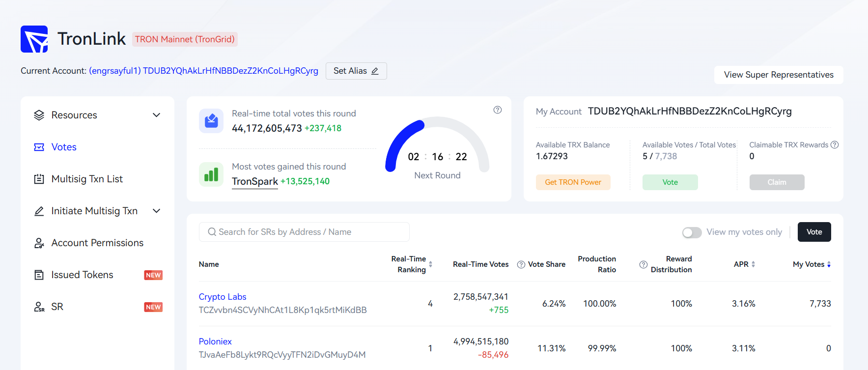Click the My Account address text
The height and width of the screenshot is (370, 868).
point(690,111)
